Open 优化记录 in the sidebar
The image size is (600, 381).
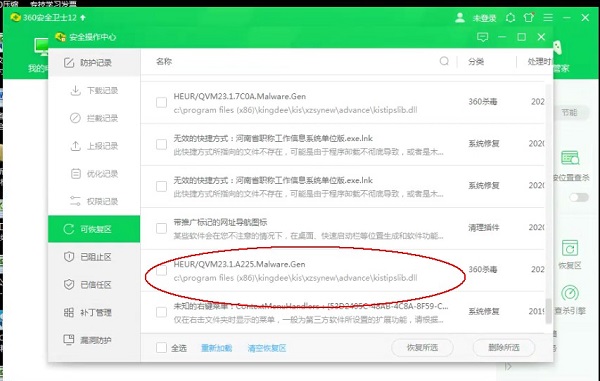pos(94,174)
